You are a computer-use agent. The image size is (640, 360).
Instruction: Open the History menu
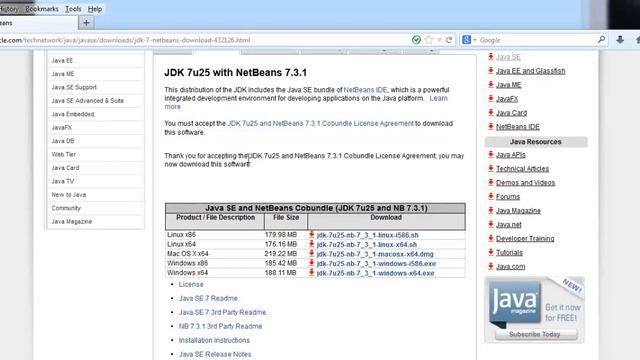[9, 9]
